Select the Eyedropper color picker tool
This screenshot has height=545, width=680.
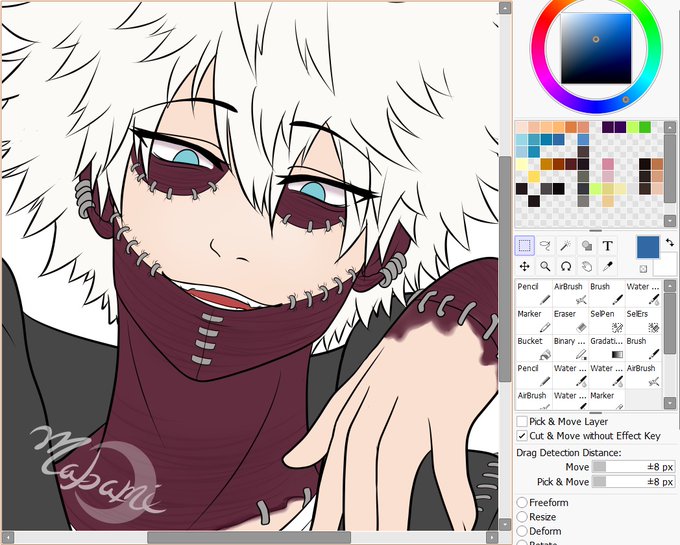click(608, 266)
